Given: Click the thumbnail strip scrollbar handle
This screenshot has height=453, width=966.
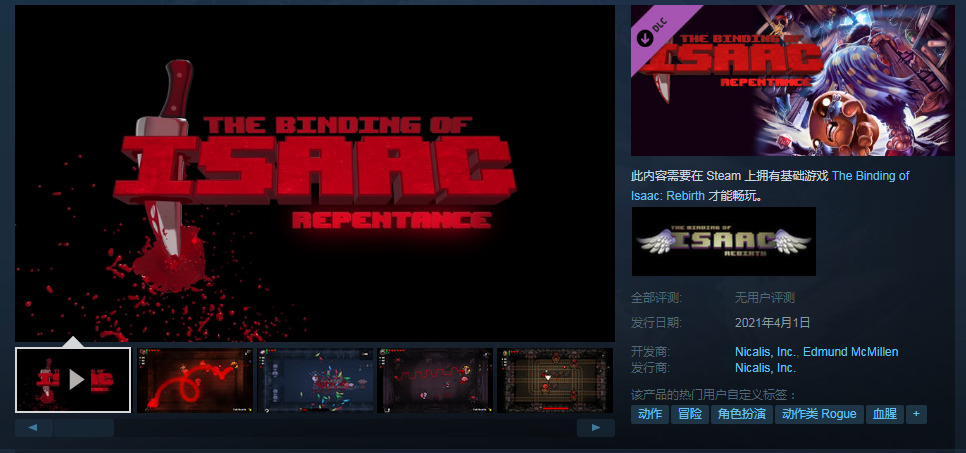Looking at the screenshot, I should pos(83,428).
